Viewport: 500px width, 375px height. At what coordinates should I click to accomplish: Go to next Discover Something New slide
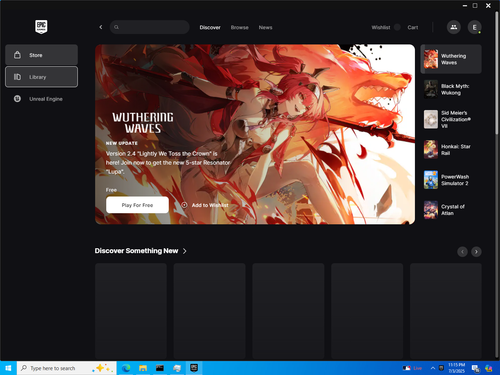pyautogui.click(x=476, y=252)
